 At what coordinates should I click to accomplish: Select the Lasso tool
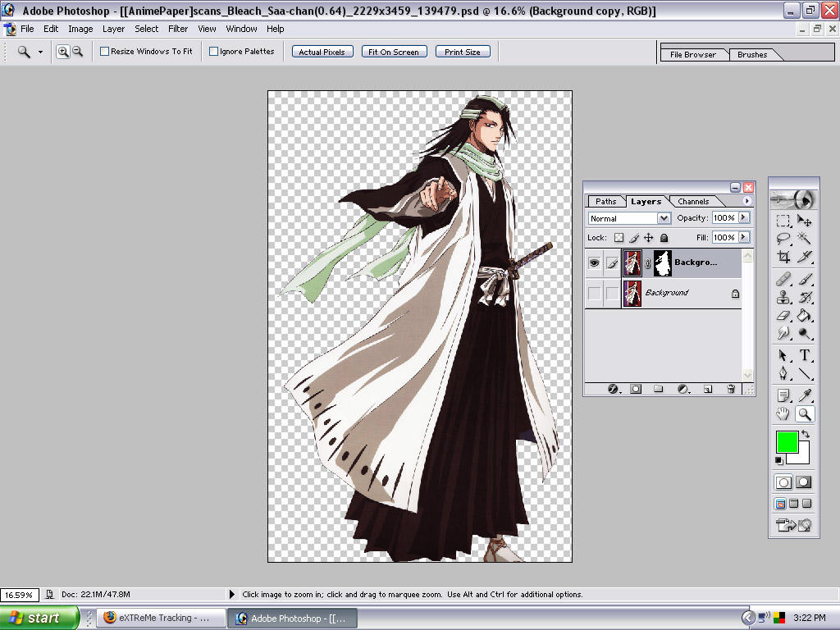point(783,239)
